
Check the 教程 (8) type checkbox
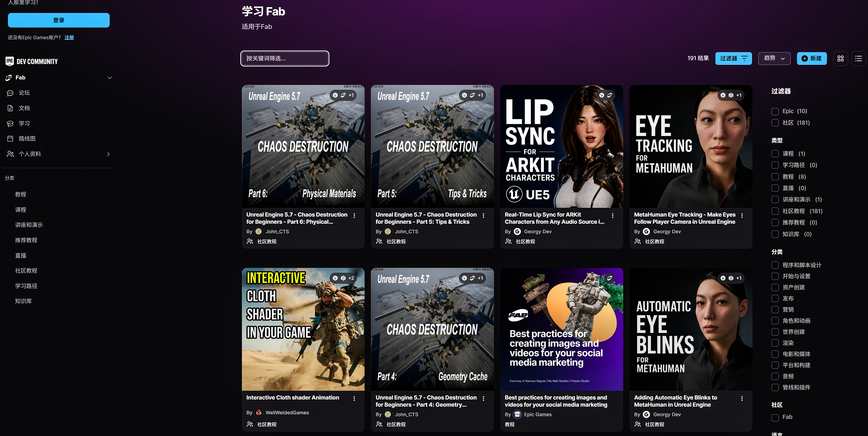tap(775, 177)
